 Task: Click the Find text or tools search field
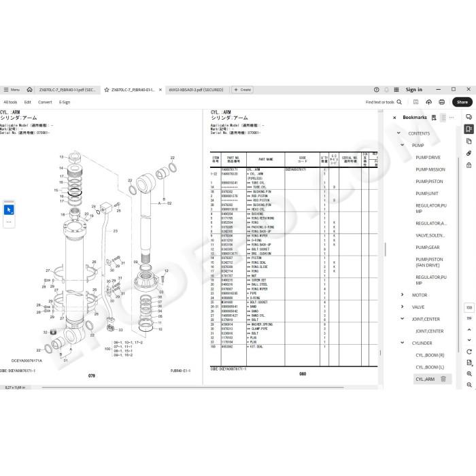pos(379,102)
